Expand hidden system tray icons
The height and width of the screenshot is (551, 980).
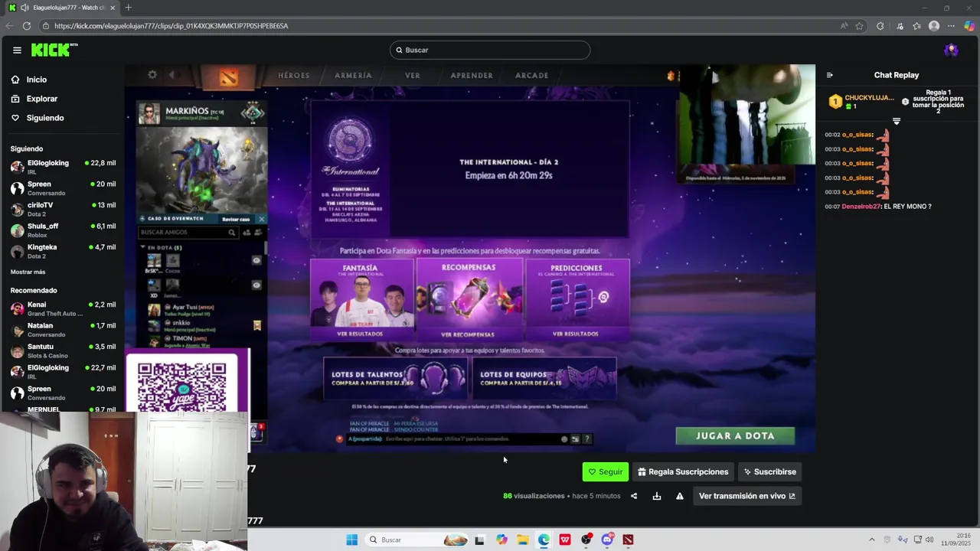click(871, 540)
